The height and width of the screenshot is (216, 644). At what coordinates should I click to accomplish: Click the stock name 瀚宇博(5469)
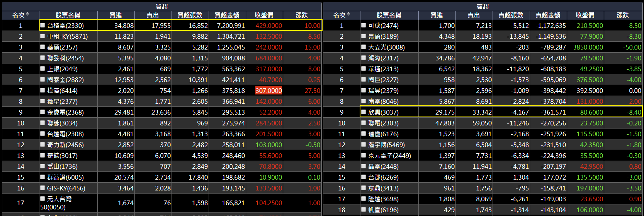[x=386, y=145]
